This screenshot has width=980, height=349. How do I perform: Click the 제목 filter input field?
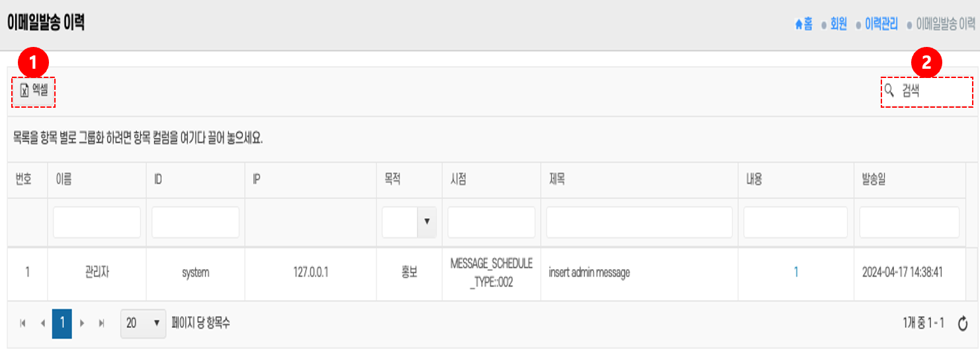coord(639,222)
